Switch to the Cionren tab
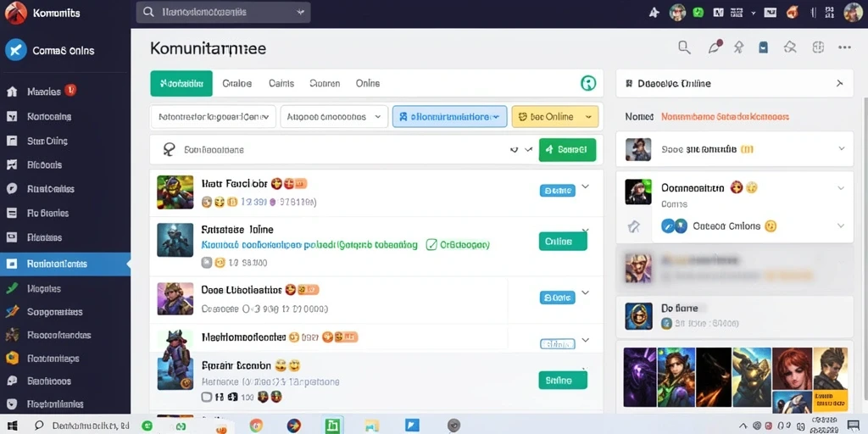The image size is (868, 434). 325,84
